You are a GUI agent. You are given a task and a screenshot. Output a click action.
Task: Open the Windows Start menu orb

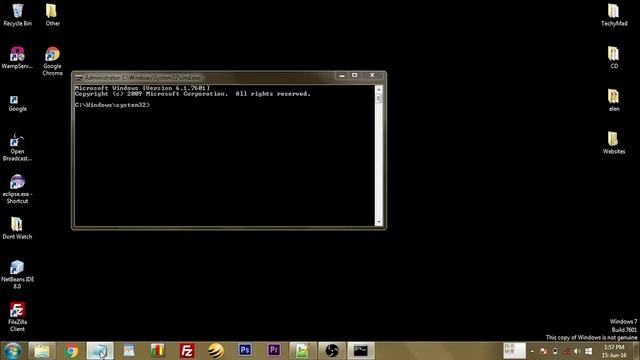13,351
